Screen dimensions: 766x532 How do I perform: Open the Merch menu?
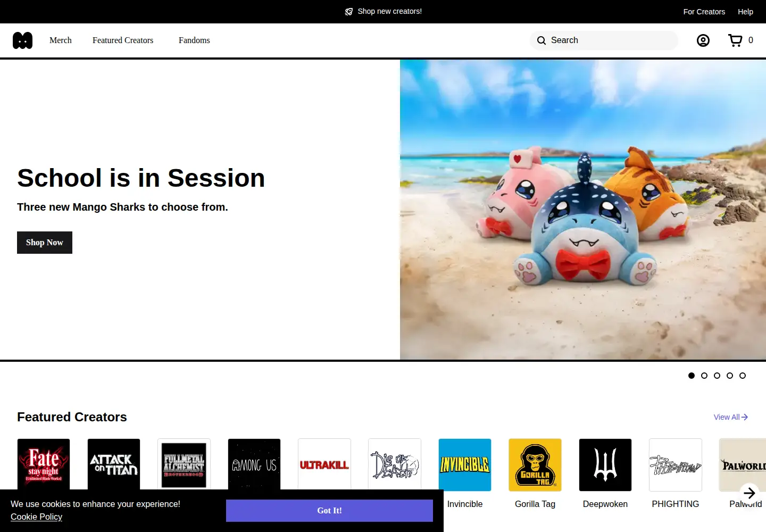pyautogui.click(x=61, y=40)
